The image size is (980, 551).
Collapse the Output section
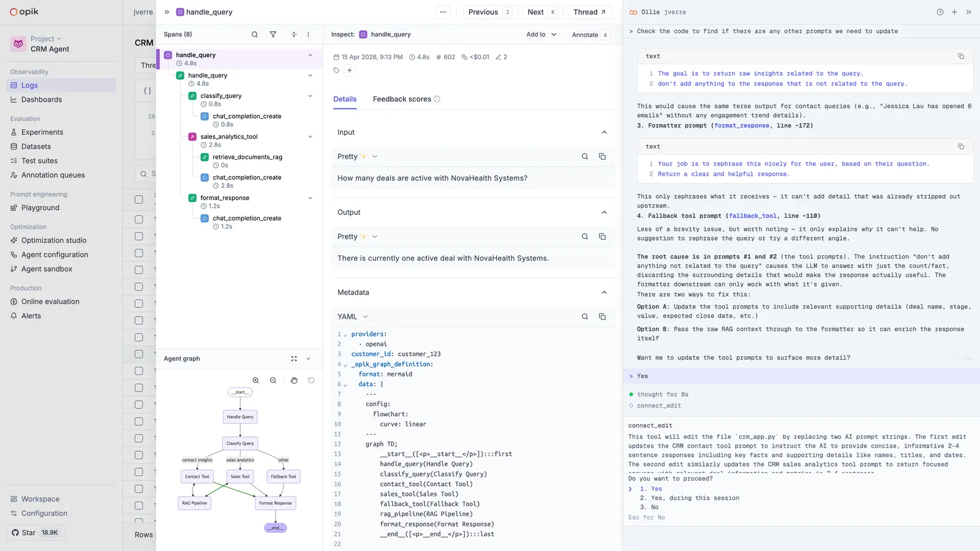(604, 212)
